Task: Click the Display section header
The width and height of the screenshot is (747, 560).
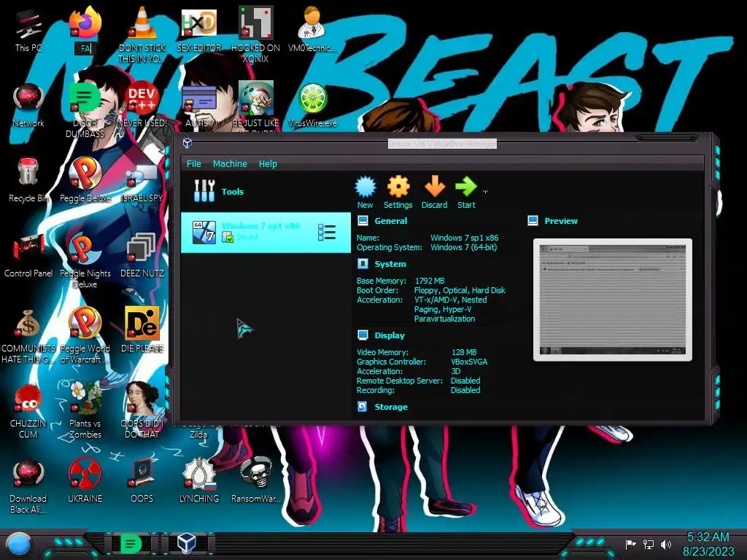Action: coord(390,335)
